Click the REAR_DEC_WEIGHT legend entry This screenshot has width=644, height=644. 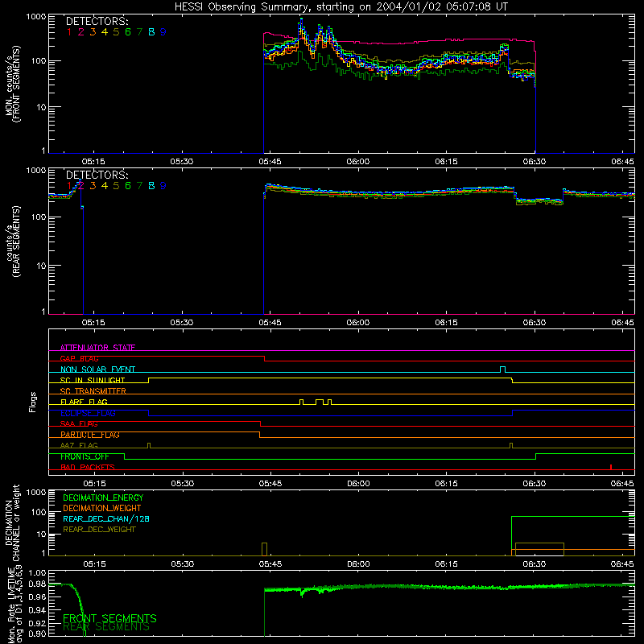[x=99, y=530]
